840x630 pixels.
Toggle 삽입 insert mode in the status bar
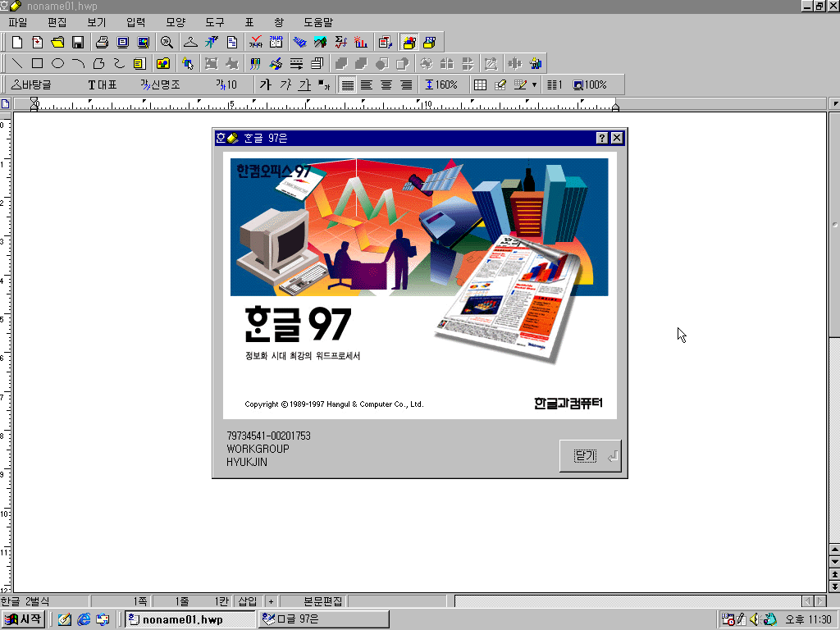(x=248, y=601)
